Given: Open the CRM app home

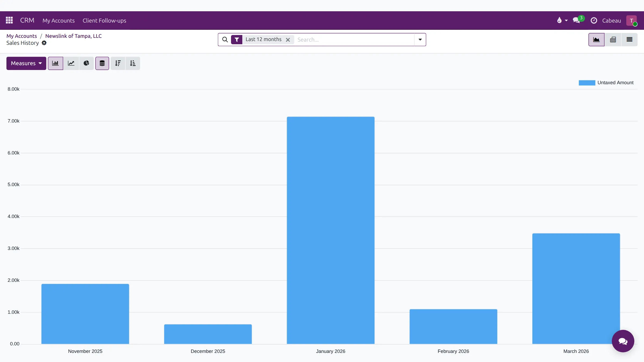Looking at the screenshot, I should tap(27, 20).
